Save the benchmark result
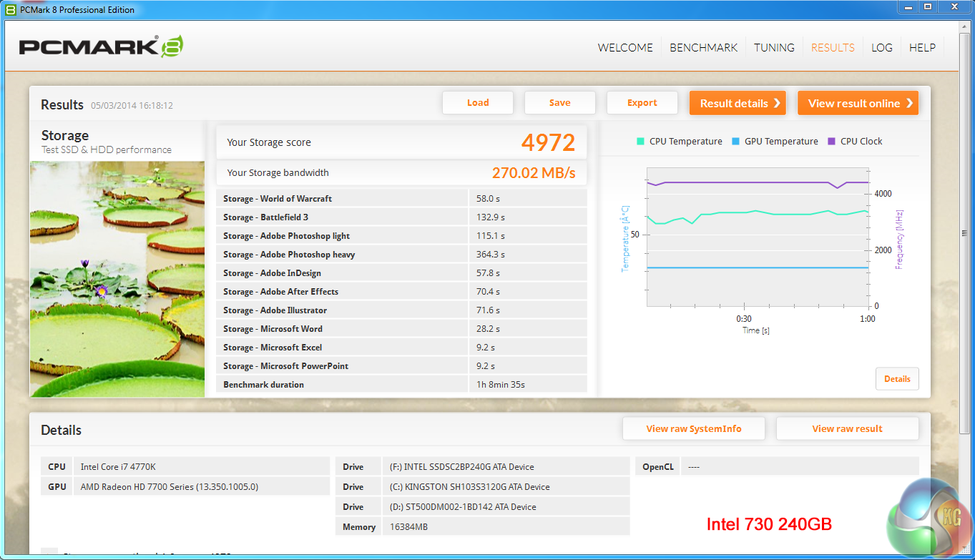 tap(559, 103)
